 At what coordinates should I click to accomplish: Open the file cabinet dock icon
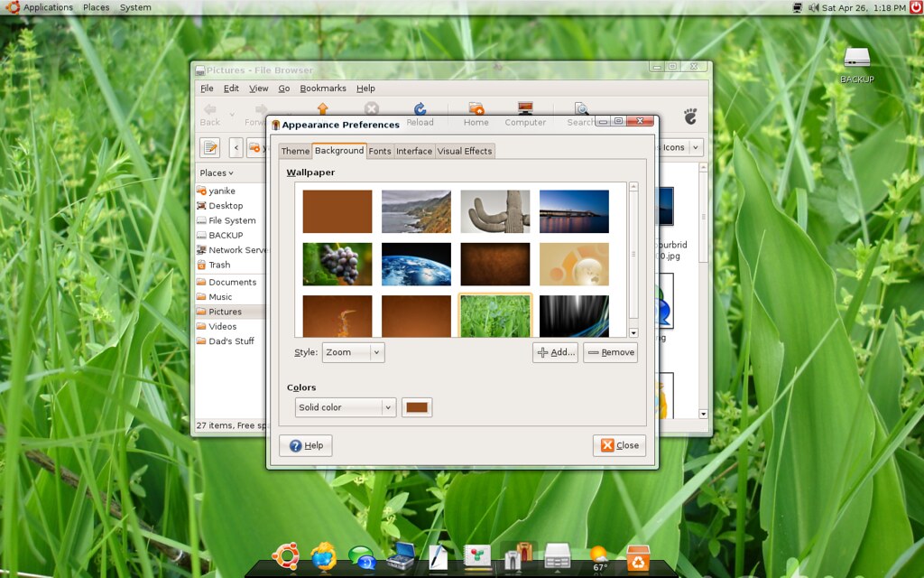tap(557, 556)
